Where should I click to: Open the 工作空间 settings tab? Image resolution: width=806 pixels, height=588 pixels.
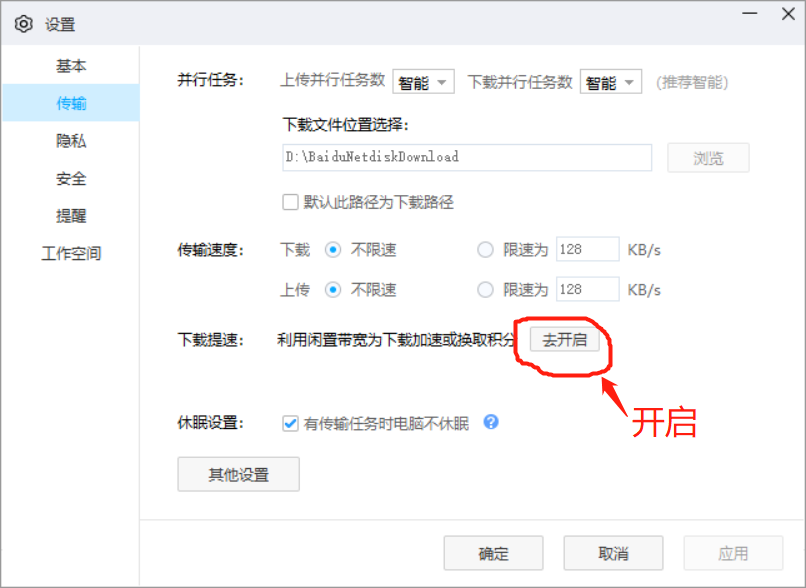(x=71, y=254)
